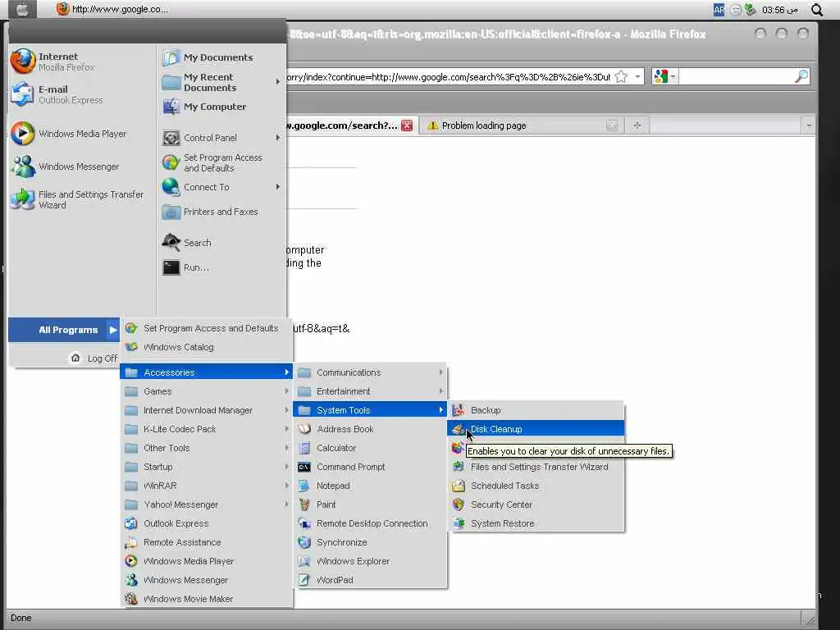Launch Windows Movie Maker
Viewport: 840px width, 630px height.
coord(206,599)
